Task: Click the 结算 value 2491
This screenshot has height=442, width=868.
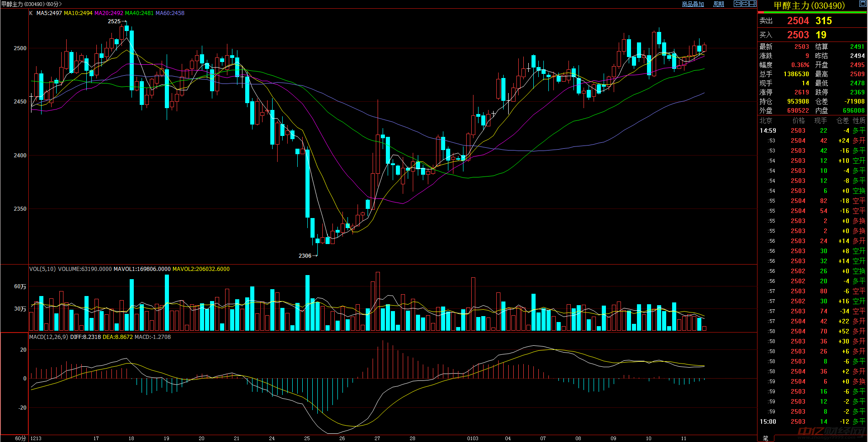Action: pyautogui.click(x=857, y=47)
